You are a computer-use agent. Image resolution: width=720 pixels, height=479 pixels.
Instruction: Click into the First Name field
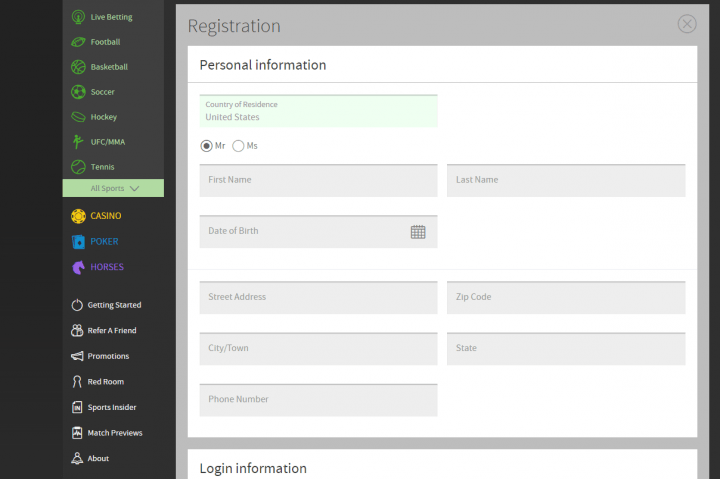pyautogui.click(x=318, y=181)
